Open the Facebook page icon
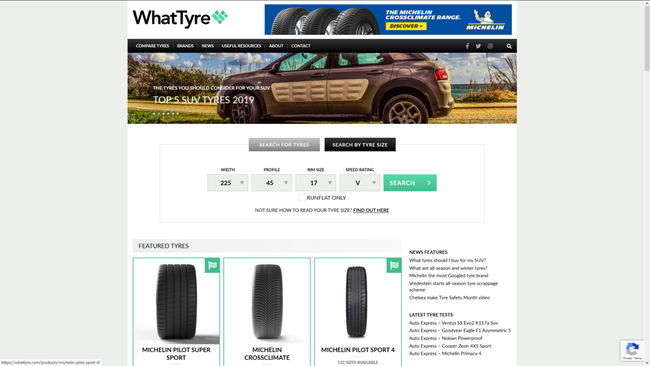This screenshot has width=650, height=366. tap(467, 46)
